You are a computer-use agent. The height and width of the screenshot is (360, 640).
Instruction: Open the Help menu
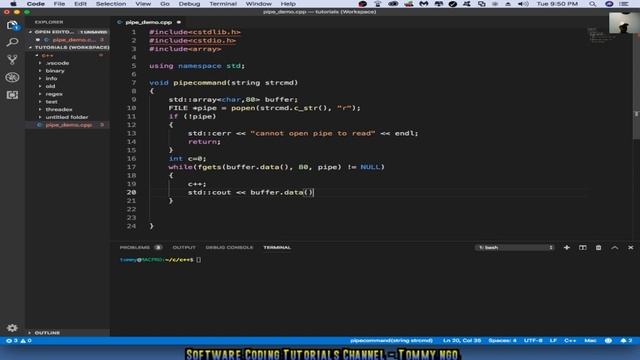click(x=288, y=4)
